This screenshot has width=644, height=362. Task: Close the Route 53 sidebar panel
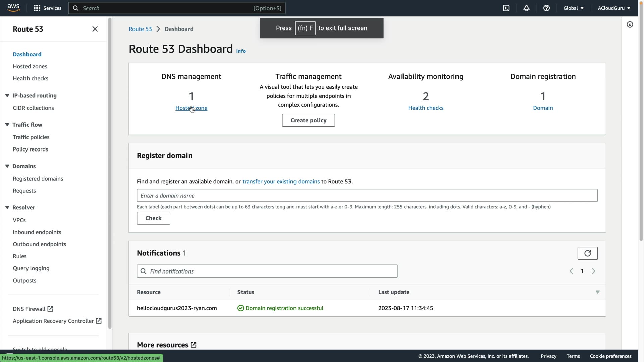[x=95, y=29]
